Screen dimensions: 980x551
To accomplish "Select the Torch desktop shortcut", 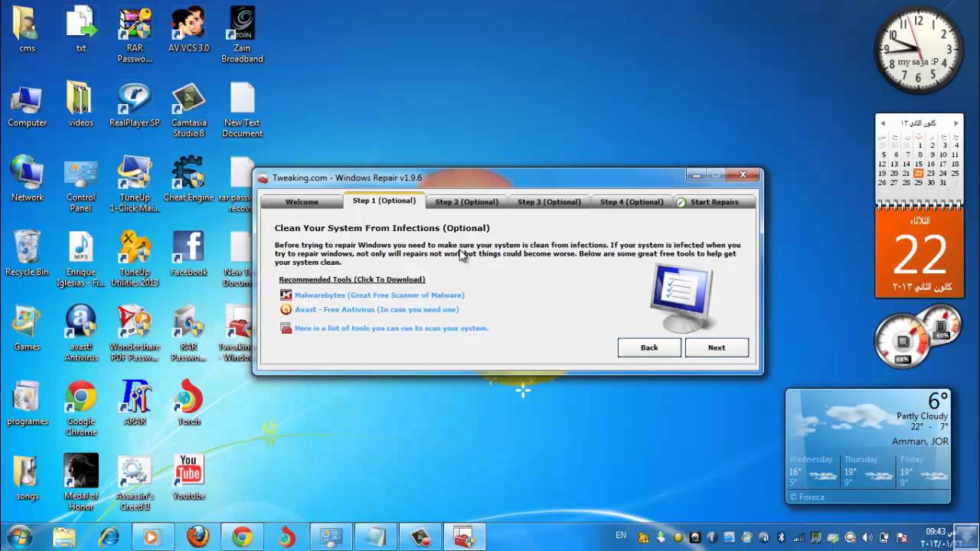I will tap(188, 404).
